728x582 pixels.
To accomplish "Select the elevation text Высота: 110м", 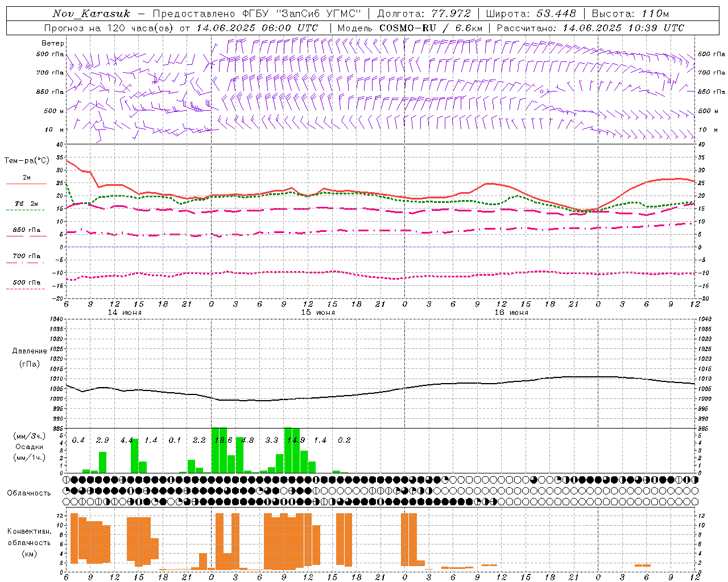I will tap(630, 14).
